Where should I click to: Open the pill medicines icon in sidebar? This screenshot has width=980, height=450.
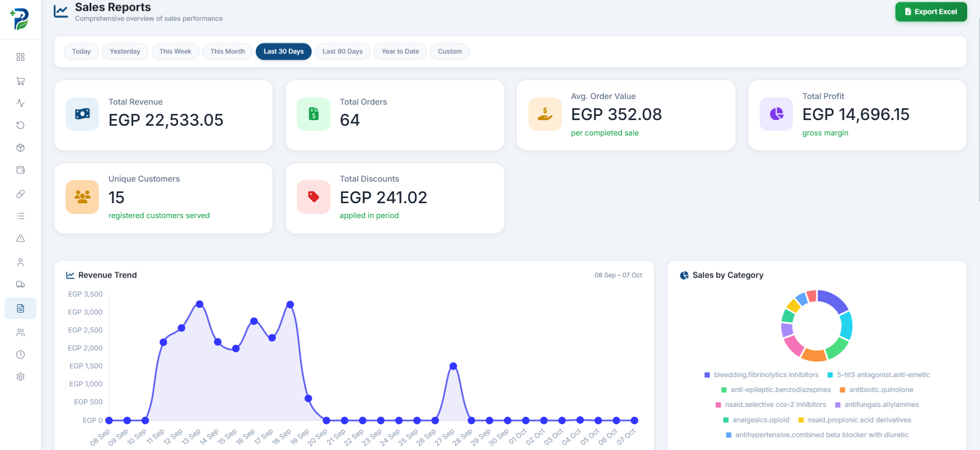[x=21, y=194]
